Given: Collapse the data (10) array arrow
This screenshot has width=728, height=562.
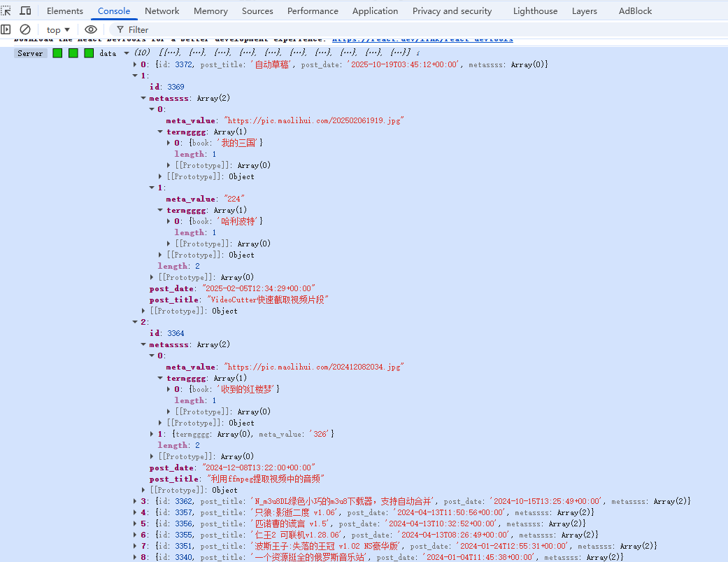Looking at the screenshot, I should [x=127, y=53].
